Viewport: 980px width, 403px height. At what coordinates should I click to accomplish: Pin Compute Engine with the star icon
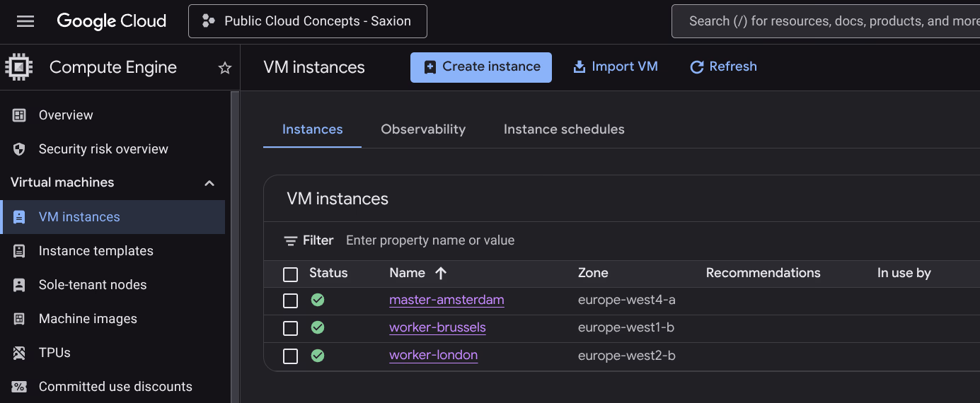(225, 68)
